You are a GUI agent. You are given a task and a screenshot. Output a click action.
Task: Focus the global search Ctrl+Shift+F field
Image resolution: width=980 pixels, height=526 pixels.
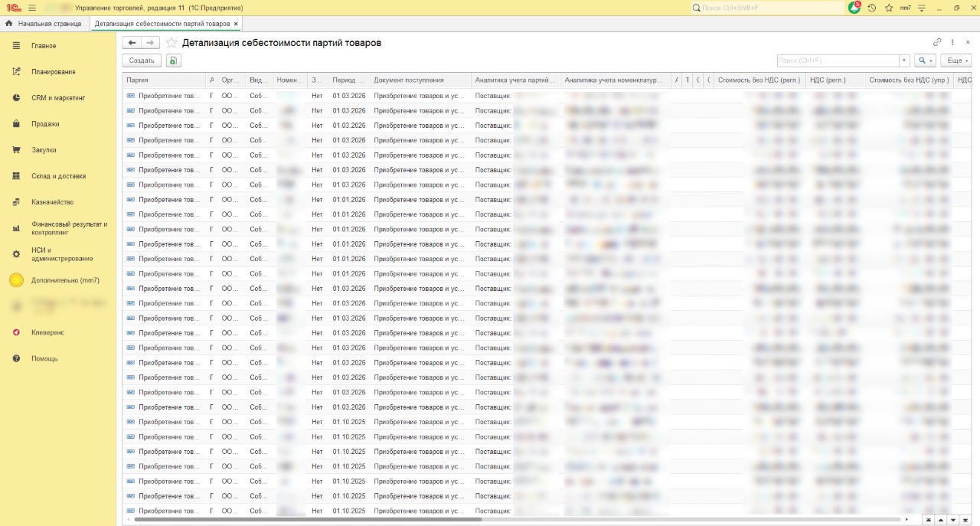pyautogui.click(x=768, y=8)
